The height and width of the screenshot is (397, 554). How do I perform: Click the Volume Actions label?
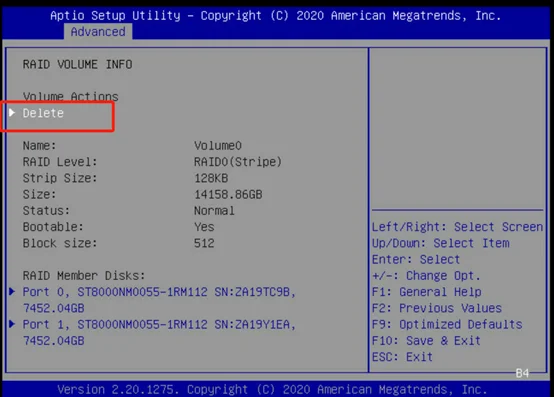tap(71, 96)
